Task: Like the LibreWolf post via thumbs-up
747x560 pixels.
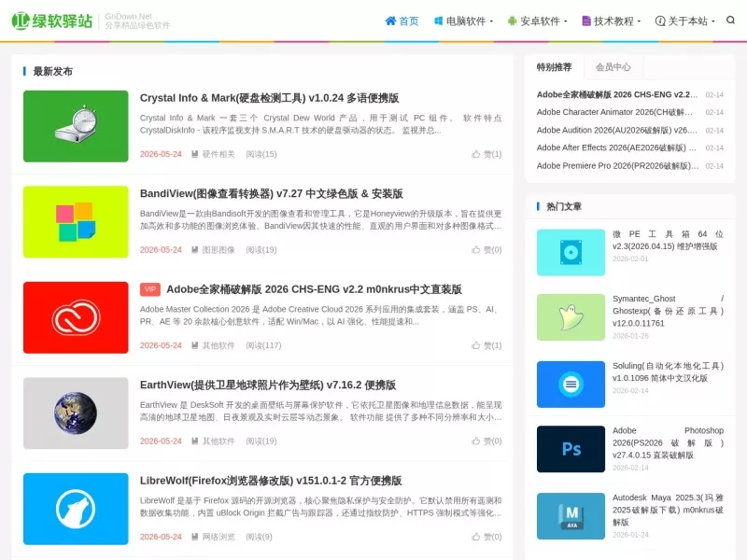Action: (x=486, y=537)
